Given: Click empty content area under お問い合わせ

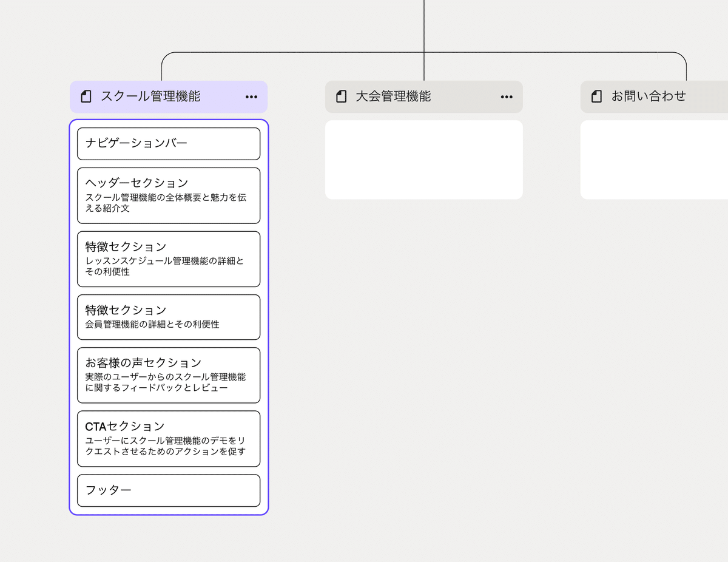Looking at the screenshot, I should pos(654,160).
